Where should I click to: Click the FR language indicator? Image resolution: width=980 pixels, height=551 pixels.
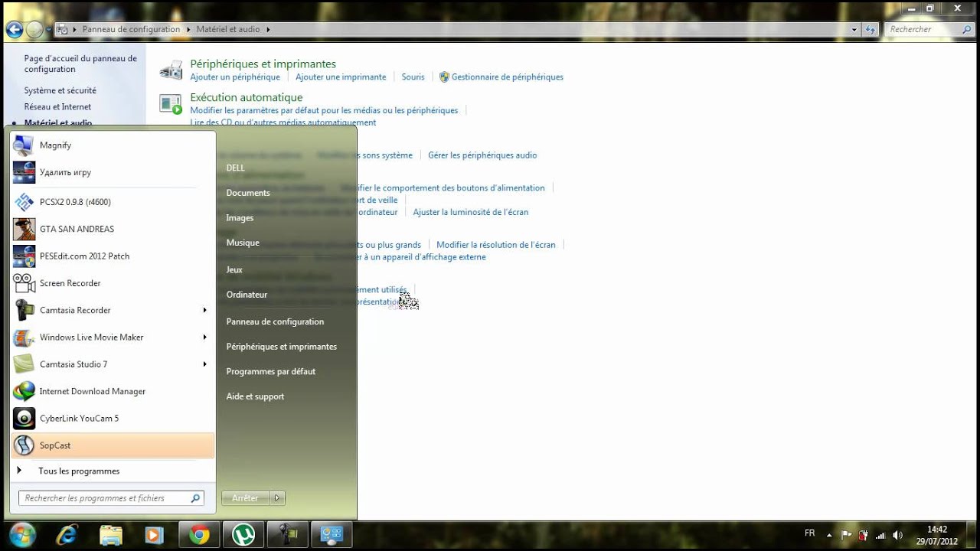pos(810,533)
